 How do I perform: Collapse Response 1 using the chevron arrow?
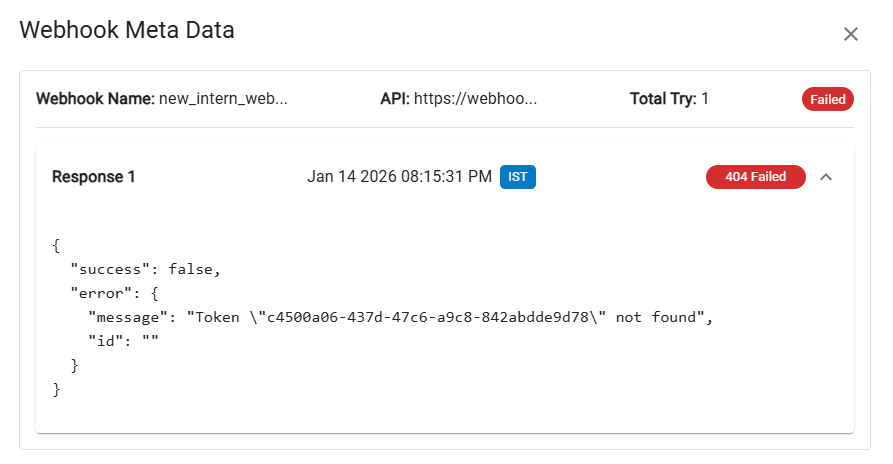point(826,177)
